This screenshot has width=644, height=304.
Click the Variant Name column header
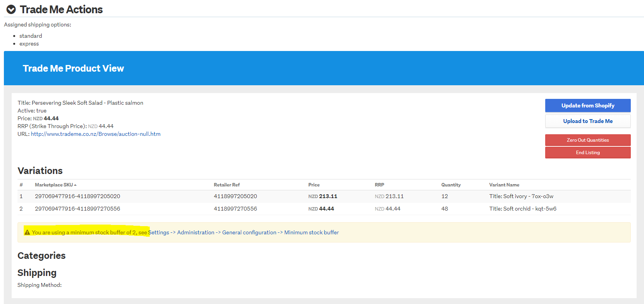(504, 185)
